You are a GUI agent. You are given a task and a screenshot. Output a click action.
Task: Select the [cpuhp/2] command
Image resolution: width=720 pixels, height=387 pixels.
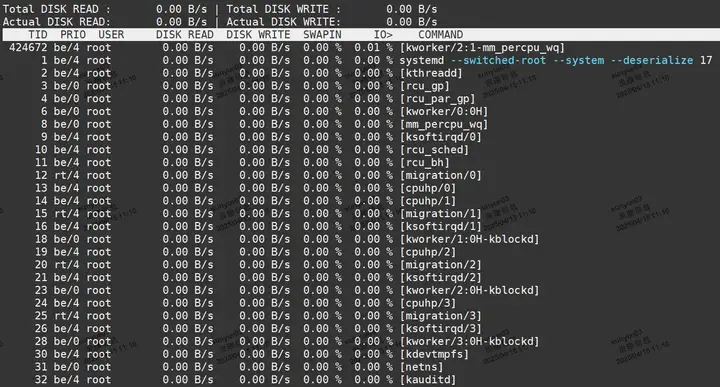click(428, 252)
